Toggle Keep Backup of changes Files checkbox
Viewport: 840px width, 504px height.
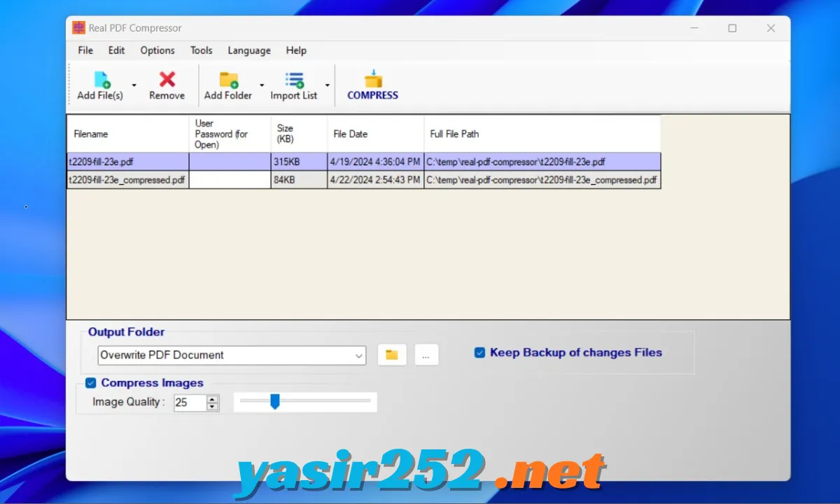(x=479, y=353)
